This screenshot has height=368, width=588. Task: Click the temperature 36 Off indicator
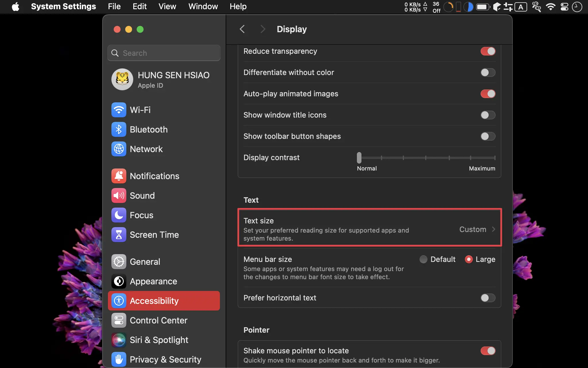pyautogui.click(x=436, y=7)
